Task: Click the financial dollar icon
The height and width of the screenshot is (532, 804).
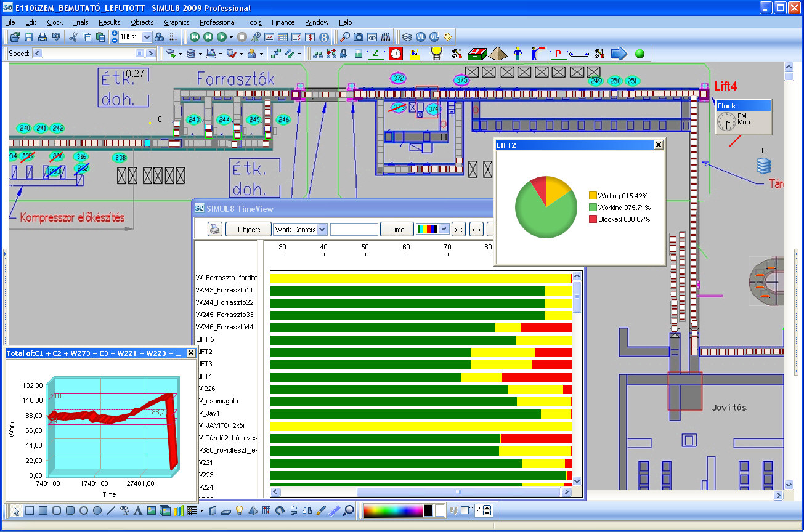Action: [310, 37]
